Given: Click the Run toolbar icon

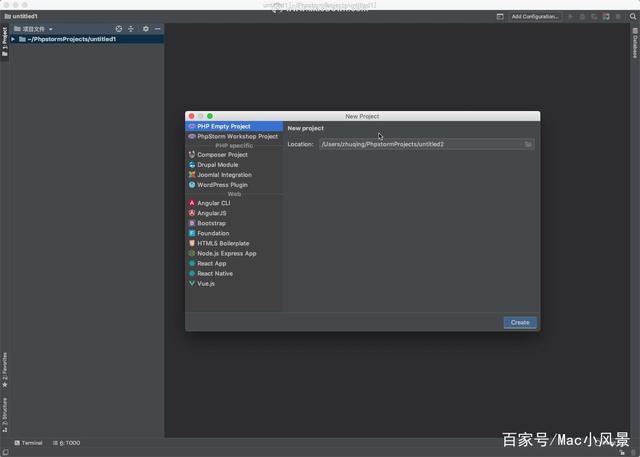Looking at the screenshot, I should point(571,16).
